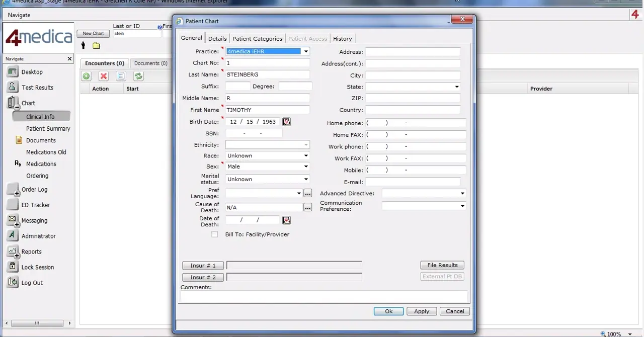Screen dimensions: 644x337
Task: Select the ED Tracker icon in the sidebar
Action: 12,205
